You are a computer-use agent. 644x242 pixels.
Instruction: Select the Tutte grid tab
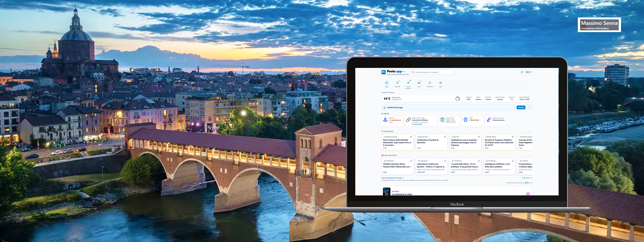click(440, 84)
